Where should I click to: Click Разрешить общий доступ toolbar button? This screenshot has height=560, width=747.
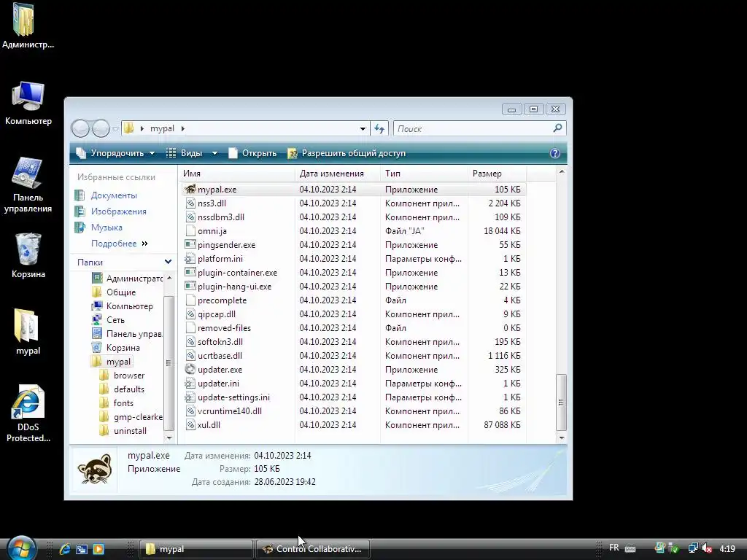347,153
